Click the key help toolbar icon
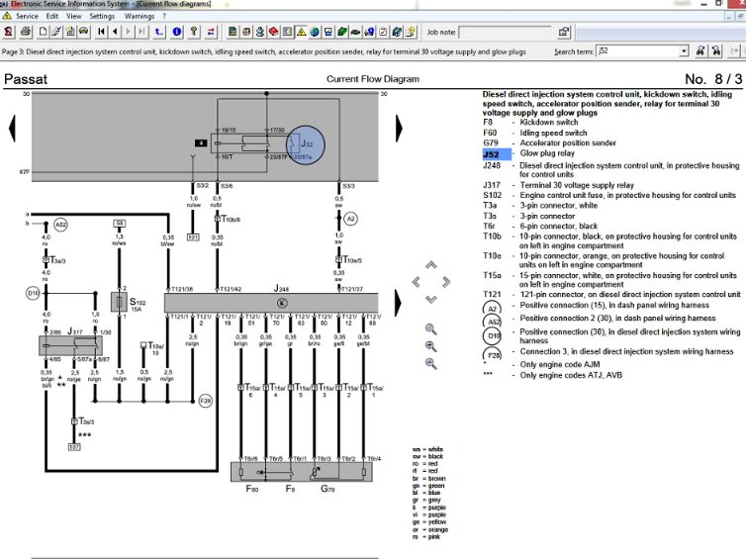Viewport: 746px width, 560px height. pos(194,32)
